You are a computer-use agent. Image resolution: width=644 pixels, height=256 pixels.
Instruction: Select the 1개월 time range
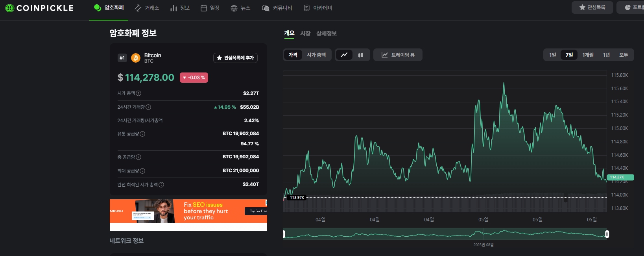[x=588, y=55]
